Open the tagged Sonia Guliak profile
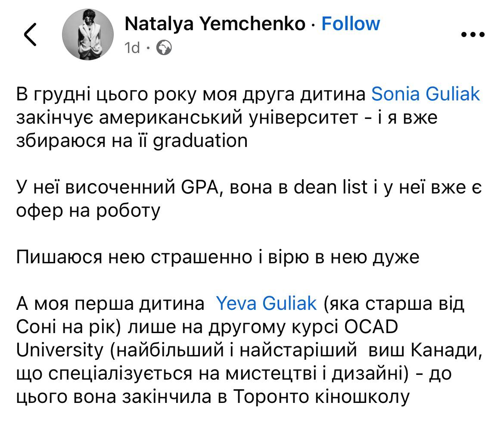This screenshot has width=504, height=421. (x=425, y=94)
